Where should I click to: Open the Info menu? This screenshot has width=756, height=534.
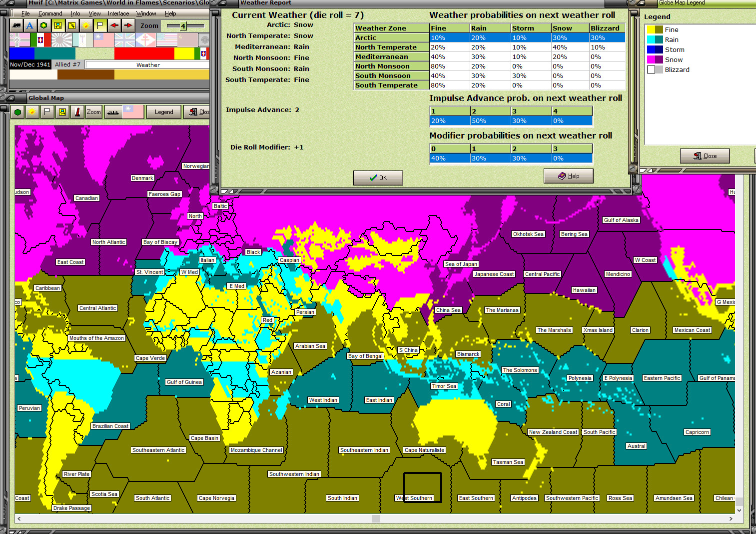[75, 13]
